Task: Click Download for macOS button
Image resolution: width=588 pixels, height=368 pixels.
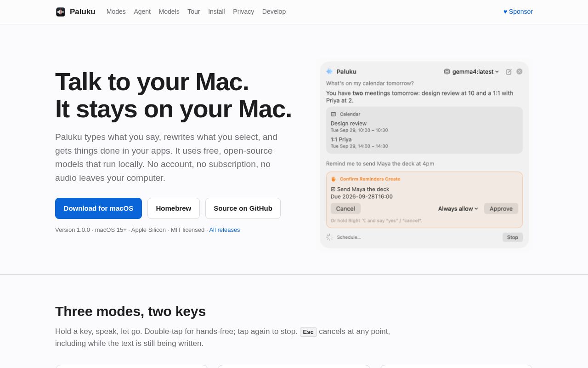Action: (x=98, y=208)
